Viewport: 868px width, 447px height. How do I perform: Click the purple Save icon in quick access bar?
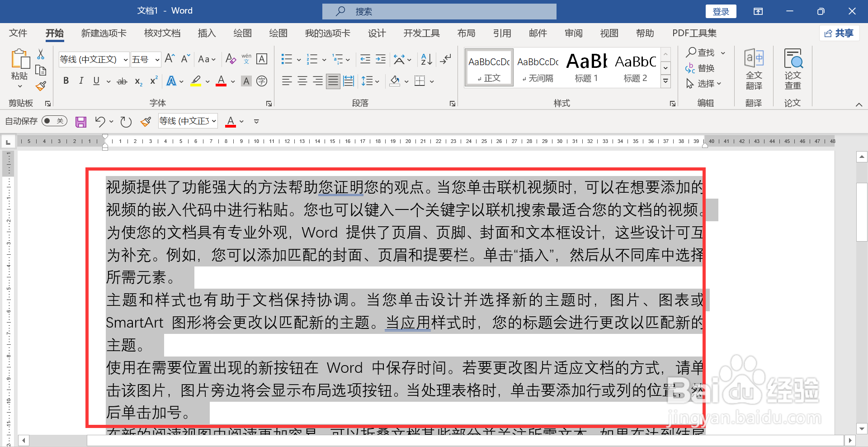coord(81,122)
